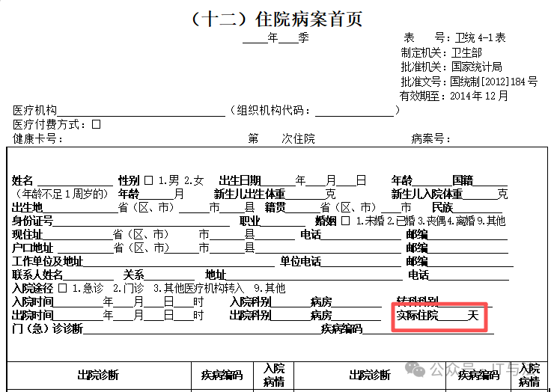
Task: Click the 籍贯 label
Action: coord(276,207)
